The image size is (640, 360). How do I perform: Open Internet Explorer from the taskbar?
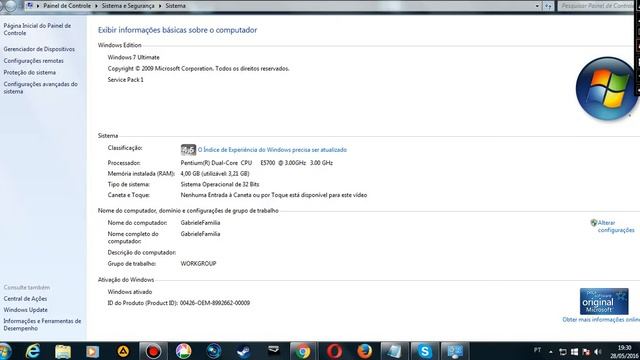point(33,351)
